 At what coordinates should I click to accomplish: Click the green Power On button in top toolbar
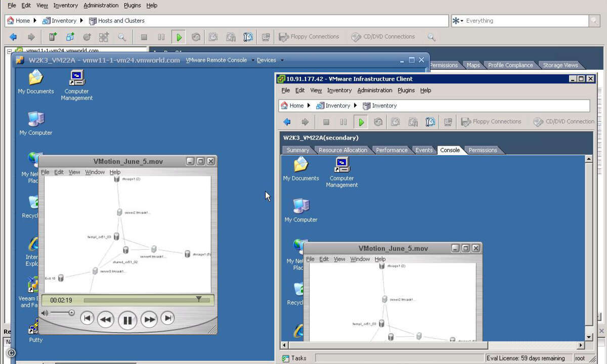coord(179,37)
